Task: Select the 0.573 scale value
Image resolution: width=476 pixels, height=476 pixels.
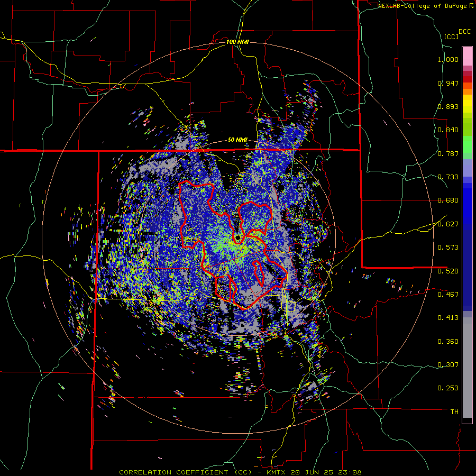Action: click(x=448, y=248)
